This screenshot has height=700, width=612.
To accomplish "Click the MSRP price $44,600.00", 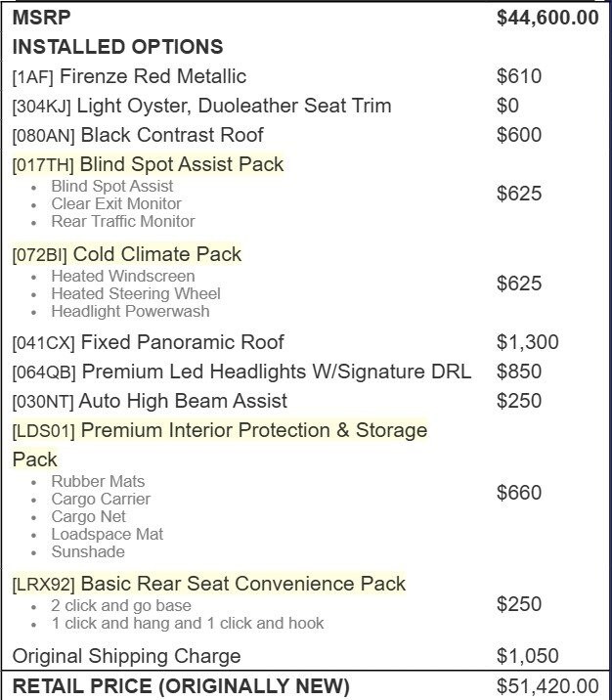I will point(547,18).
